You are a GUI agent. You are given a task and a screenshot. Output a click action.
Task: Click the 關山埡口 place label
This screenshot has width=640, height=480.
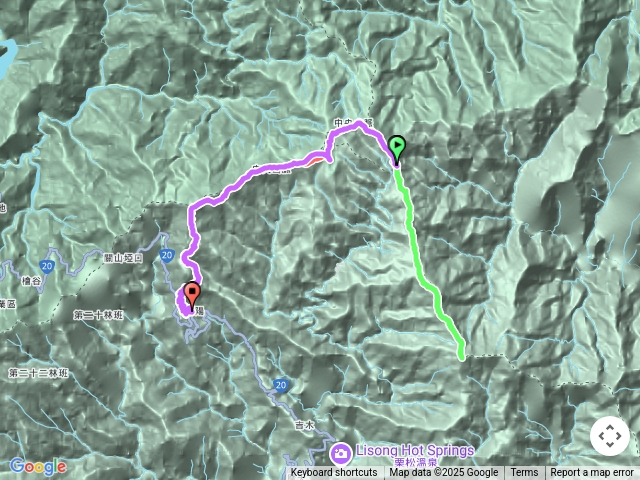123,258
